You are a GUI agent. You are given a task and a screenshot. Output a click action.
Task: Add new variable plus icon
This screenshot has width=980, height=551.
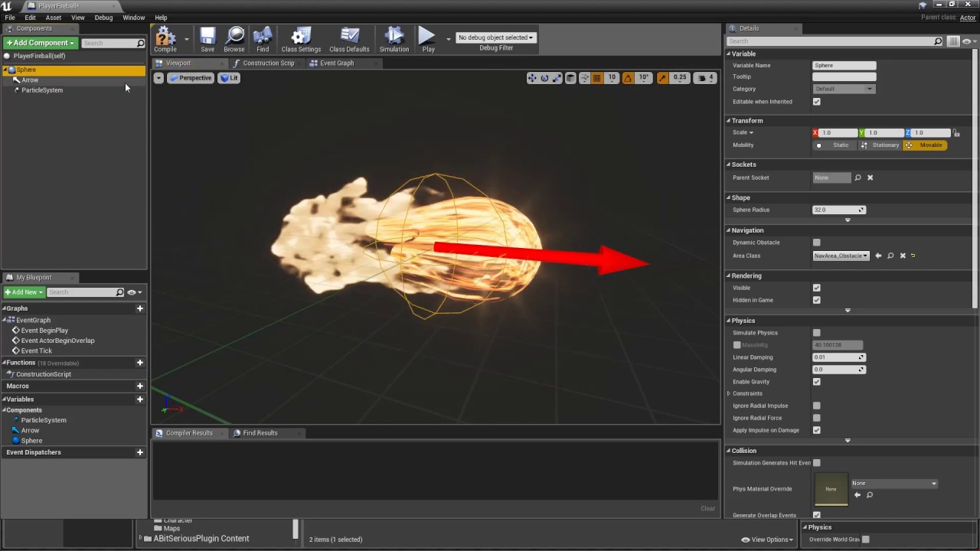(x=139, y=399)
